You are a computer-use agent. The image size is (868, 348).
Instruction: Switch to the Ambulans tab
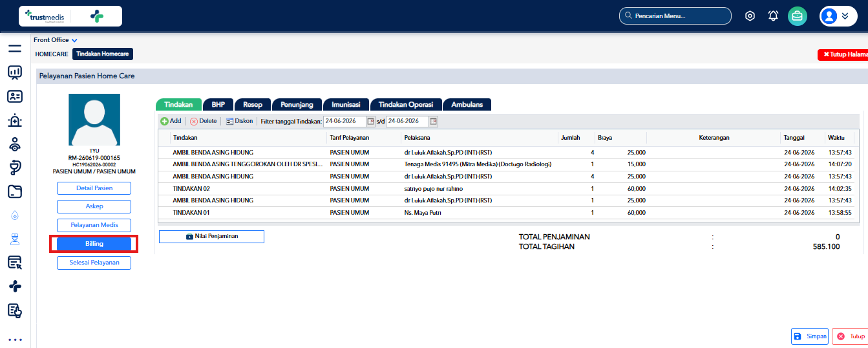coord(467,104)
